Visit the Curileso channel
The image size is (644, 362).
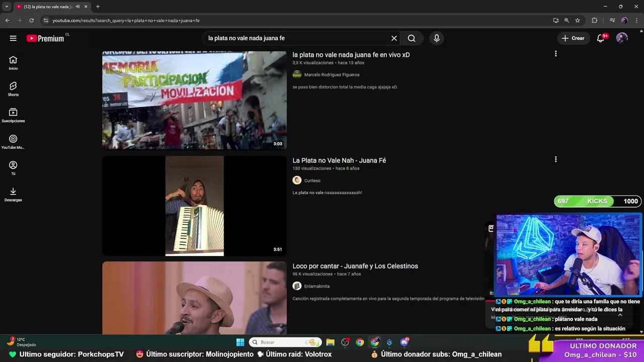click(x=312, y=180)
